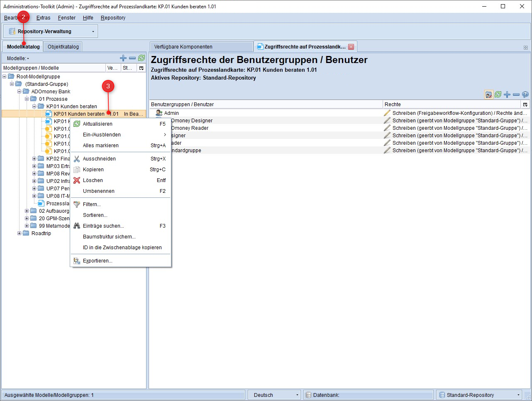Collapse the Root-Modellgruppe node
The image size is (532, 401).
pos(5,77)
